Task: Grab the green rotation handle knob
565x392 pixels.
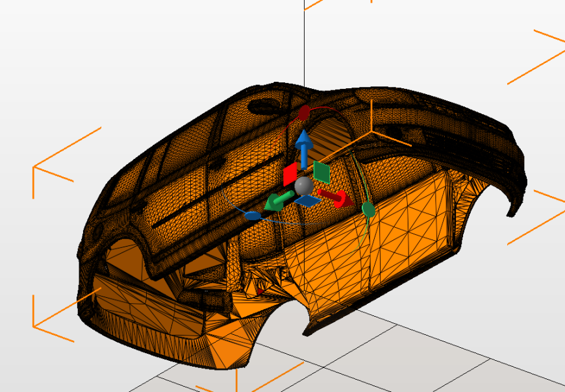Action: click(368, 210)
